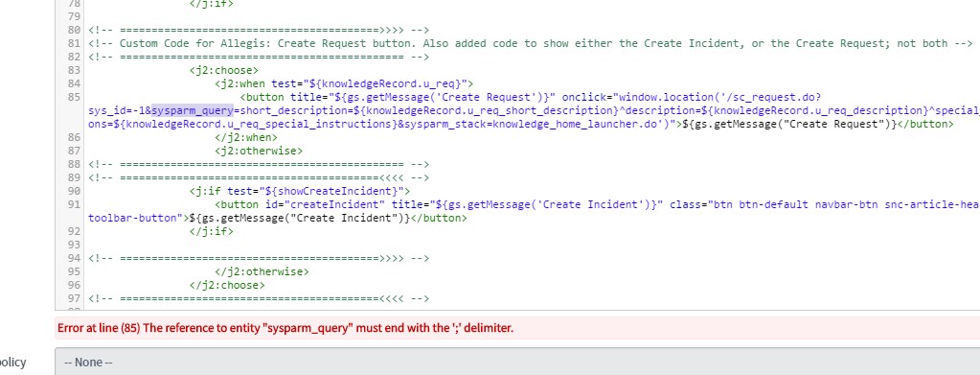Viewport: 980px width, 375px height.
Task: Click '</j2:choose>' on line 96
Action: pyautogui.click(x=227, y=286)
